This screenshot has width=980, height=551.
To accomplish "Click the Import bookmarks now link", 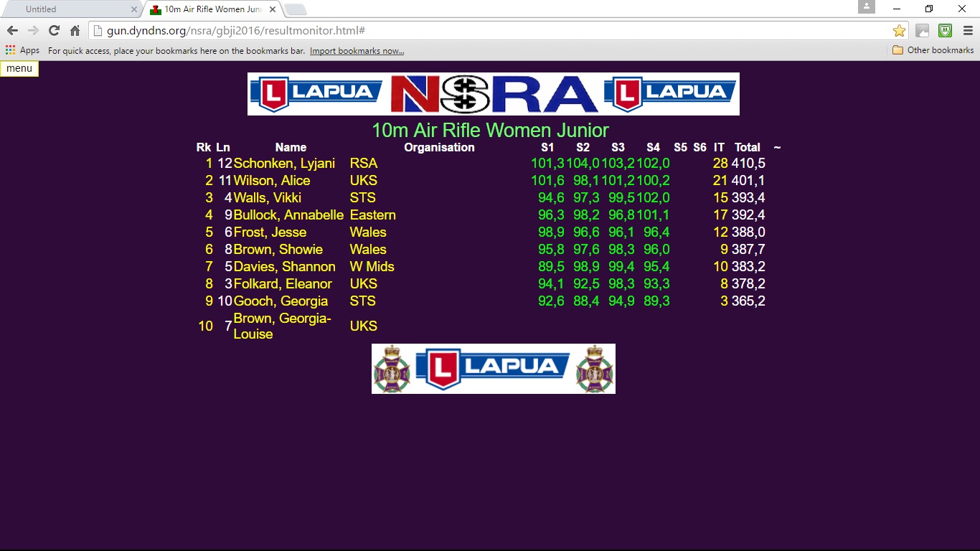I will tap(357, 51).
